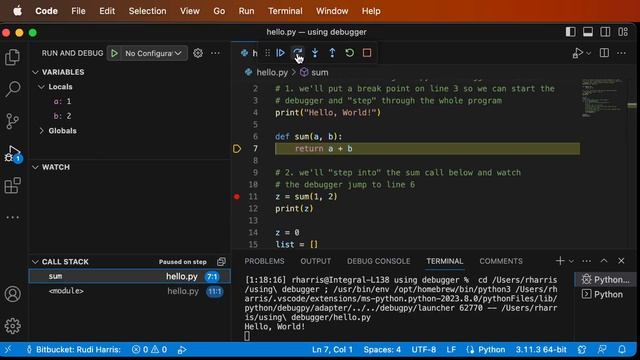Run Python file from editor title
Viewport: 640px width, 360px height.
click(577, 53)
